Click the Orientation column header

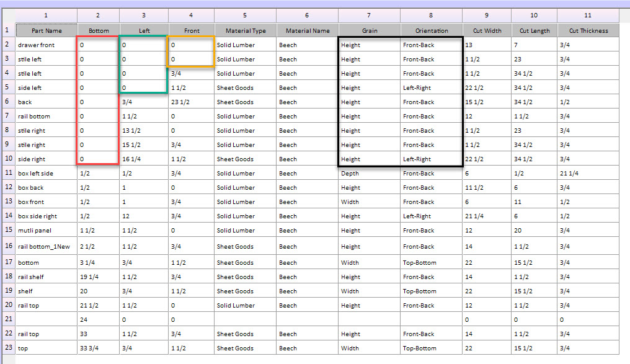[432, 30]
